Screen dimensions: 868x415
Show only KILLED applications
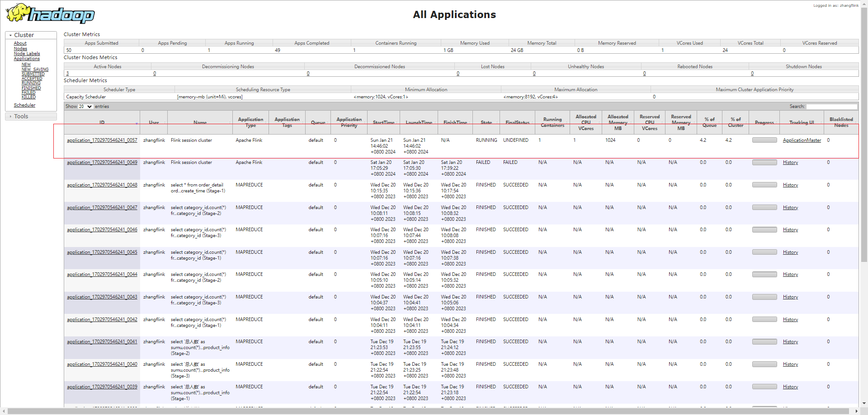click(28, 97)
